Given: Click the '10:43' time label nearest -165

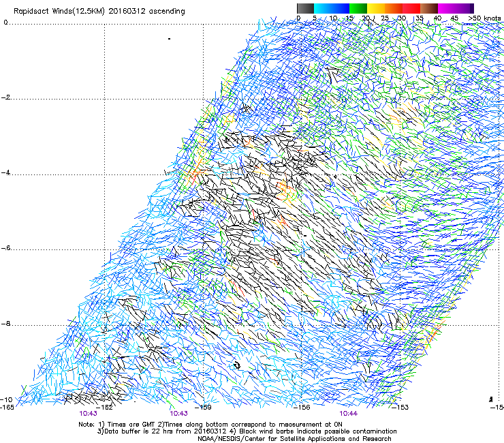Looking at the screenshot, I should coord(89,414).
